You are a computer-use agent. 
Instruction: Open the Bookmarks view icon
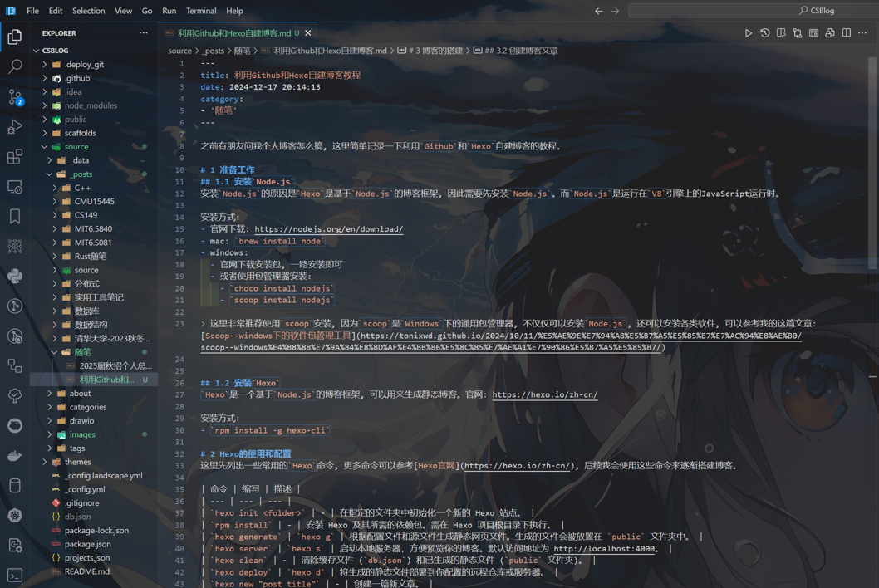[x=15, y=217]
